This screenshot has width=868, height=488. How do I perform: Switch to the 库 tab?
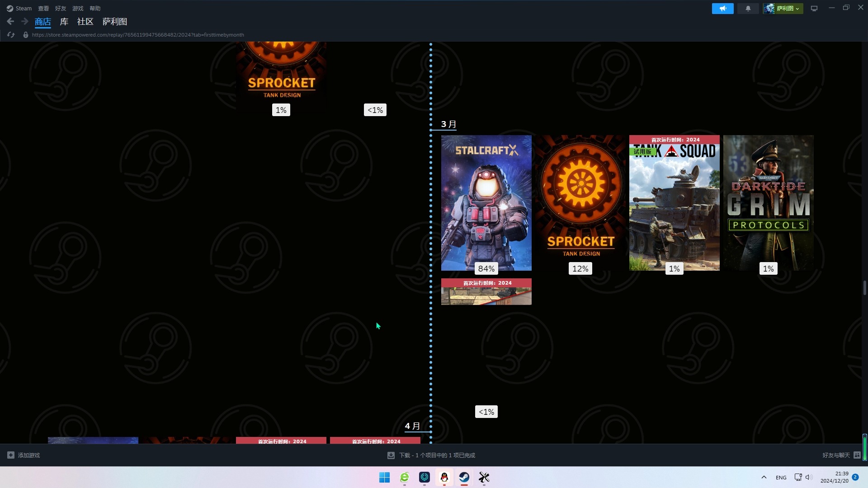click(64, 22)
